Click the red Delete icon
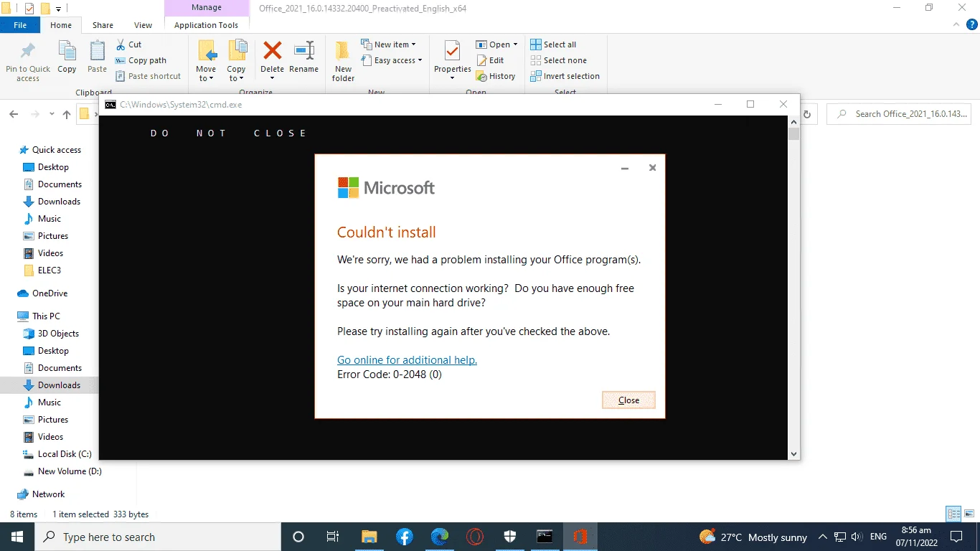The image size is (980, 551). click(x=272, y=52)
